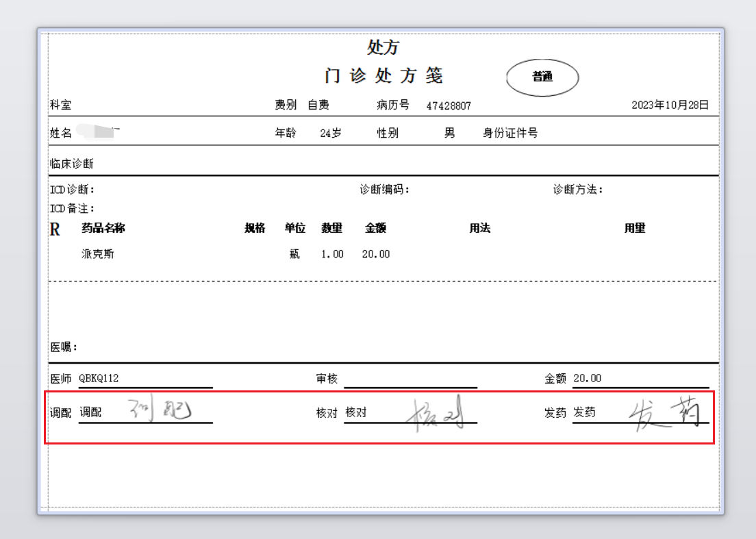Select the "审核" review label
The width and height of the screenshot is (756, 539).
pos(327,379)
